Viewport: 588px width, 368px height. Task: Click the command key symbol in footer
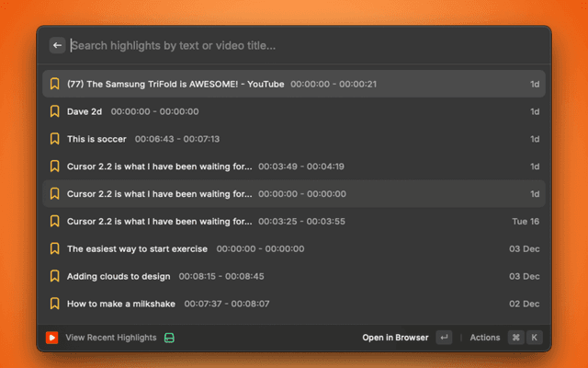tap(515, 338)
